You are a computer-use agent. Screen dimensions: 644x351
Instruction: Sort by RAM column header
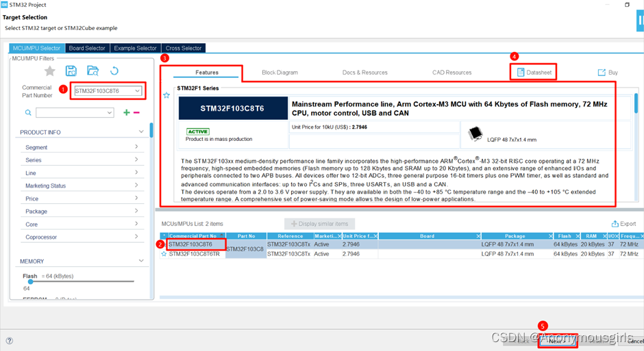(591, 236)
